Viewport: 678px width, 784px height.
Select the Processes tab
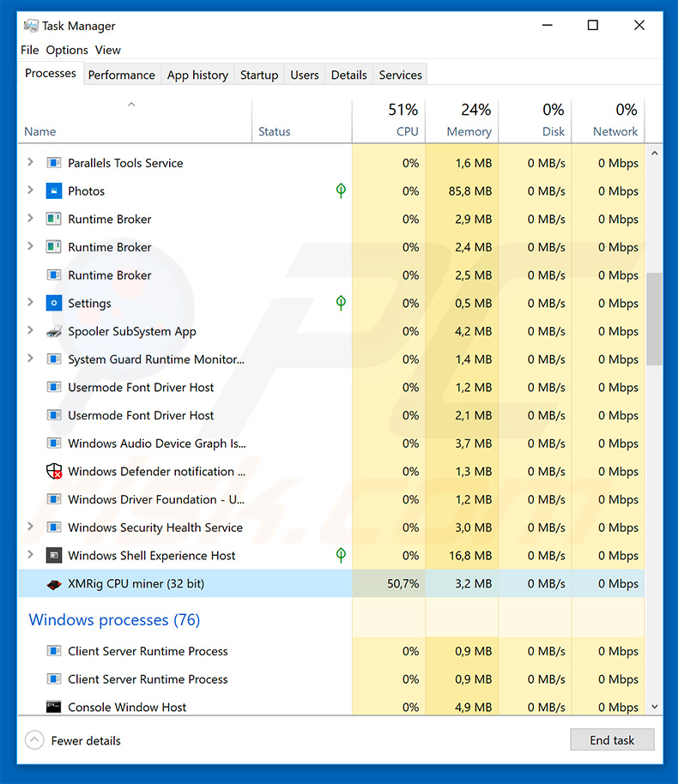tap(51, 74)
